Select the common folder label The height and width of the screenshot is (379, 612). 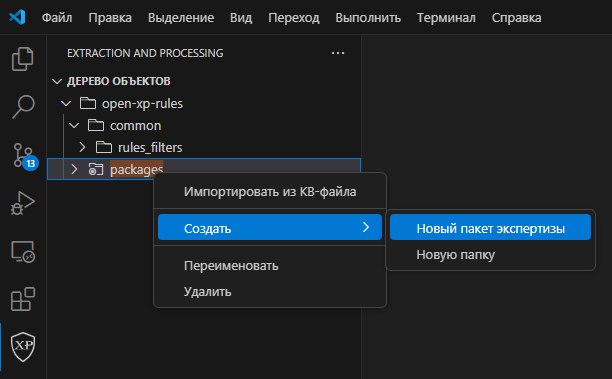coord(135,125)
